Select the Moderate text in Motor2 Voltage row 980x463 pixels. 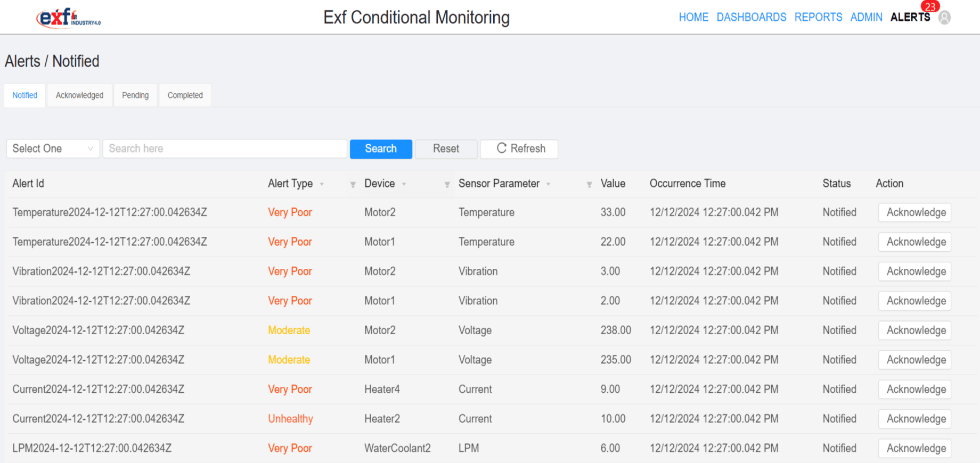[x=289, y=330]
